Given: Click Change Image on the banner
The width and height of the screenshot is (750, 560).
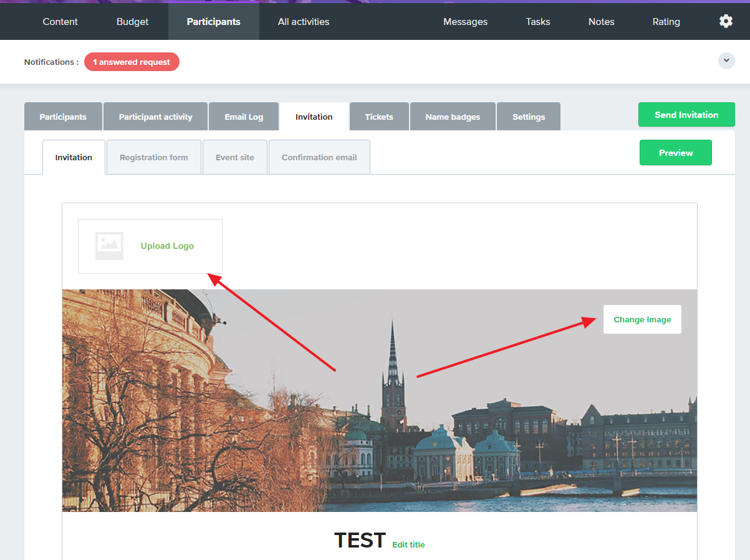Looking at the screenshot, I should [642, 319].
